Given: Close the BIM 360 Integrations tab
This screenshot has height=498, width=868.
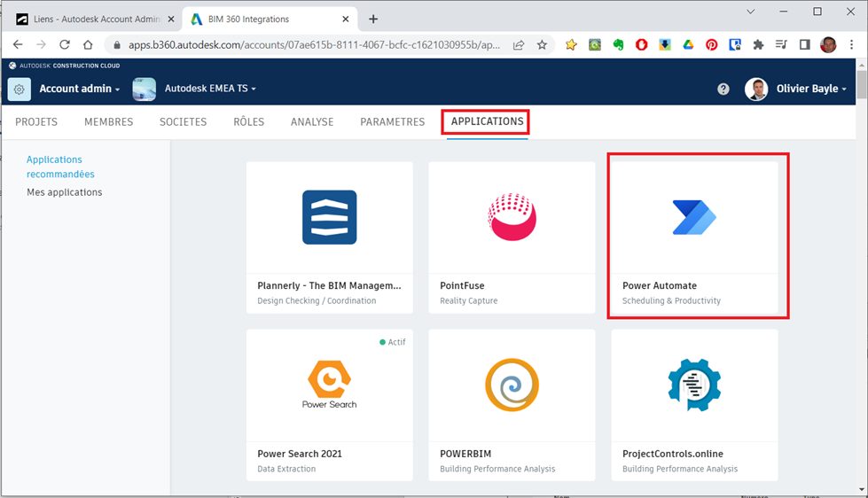Looking at the screenshot, I should tap(346, 19).
